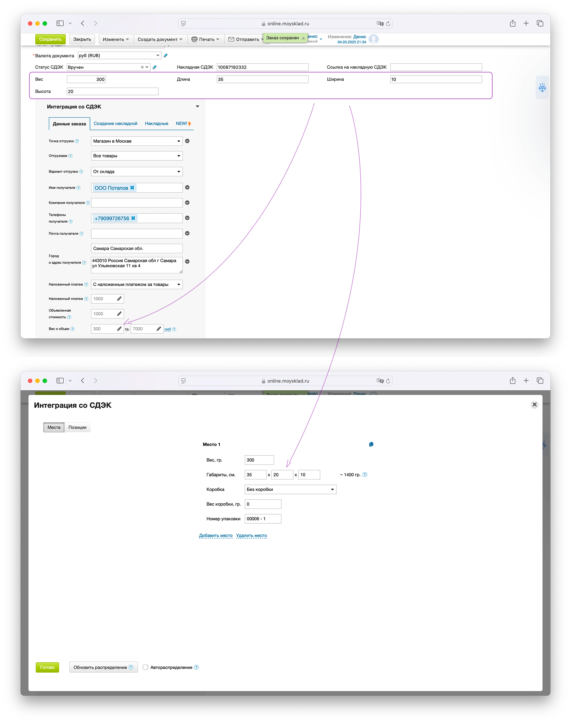571x728 pixels.
Task: Click the green Готово button
Action: pyautogui.click(x=47, y=667)
